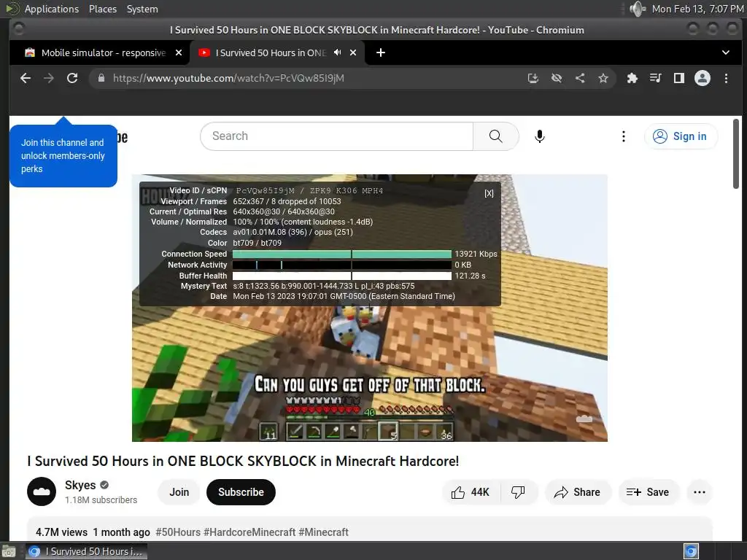
Task: Open the Skyes channel name link
Action: click(x=80, y=485)
